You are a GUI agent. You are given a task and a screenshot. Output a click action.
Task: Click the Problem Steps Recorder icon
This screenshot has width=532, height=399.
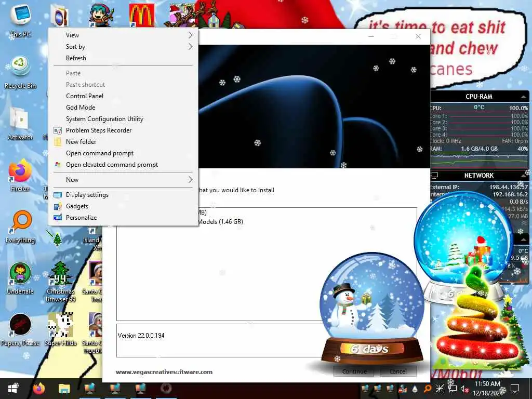pyautogui.click(x=58, y=130)
